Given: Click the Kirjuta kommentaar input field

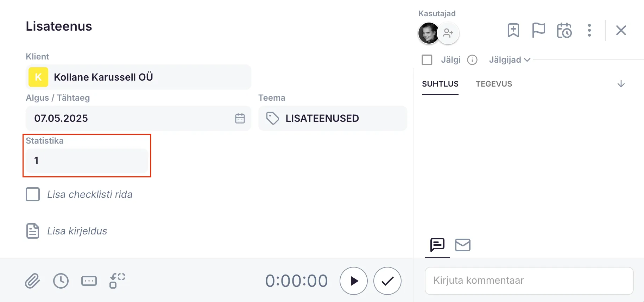Looking at the screenshot, I should pyautogui.click(x=529, y=281).
